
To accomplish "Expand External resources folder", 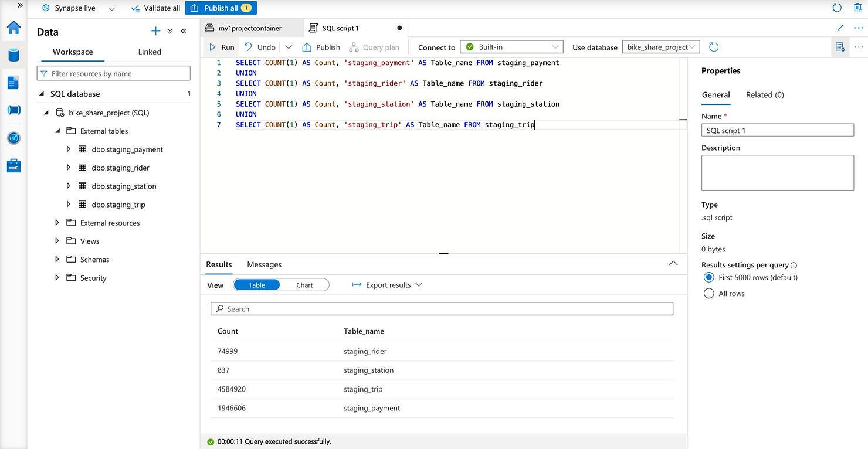I will point(57,223).
